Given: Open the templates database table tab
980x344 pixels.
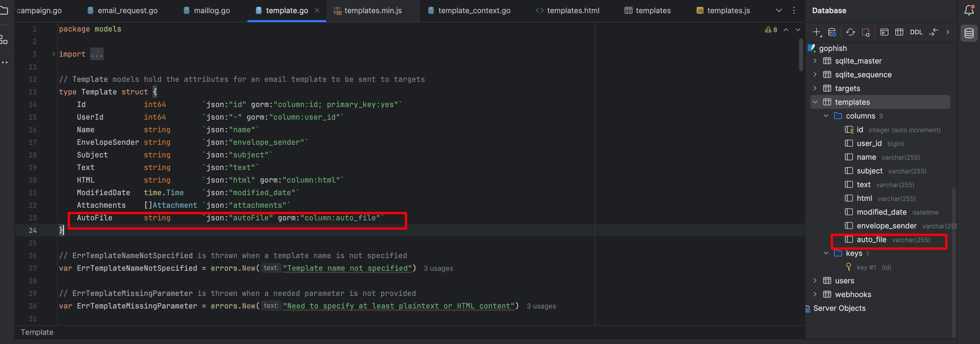Looking at the screenshot, I should click(x=647, y=11).
